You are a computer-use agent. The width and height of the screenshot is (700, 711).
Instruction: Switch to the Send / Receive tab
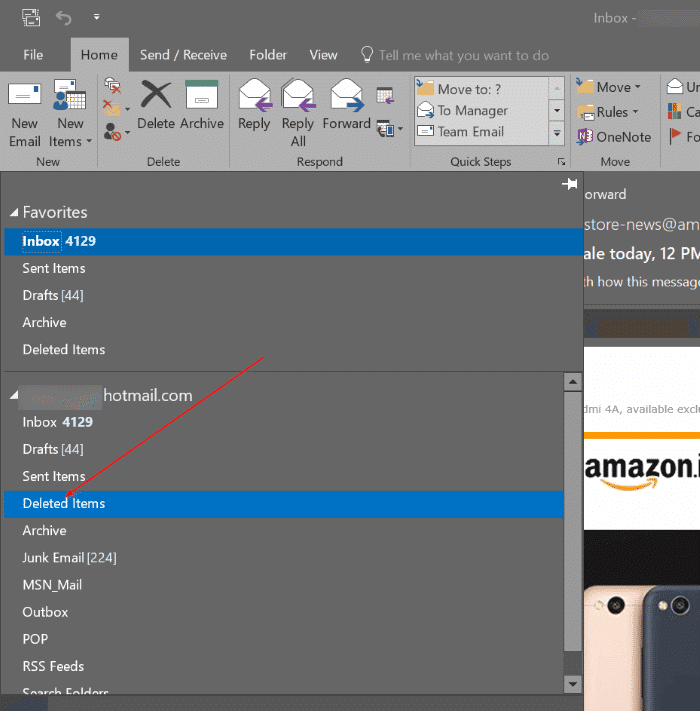tap(183, 55)
